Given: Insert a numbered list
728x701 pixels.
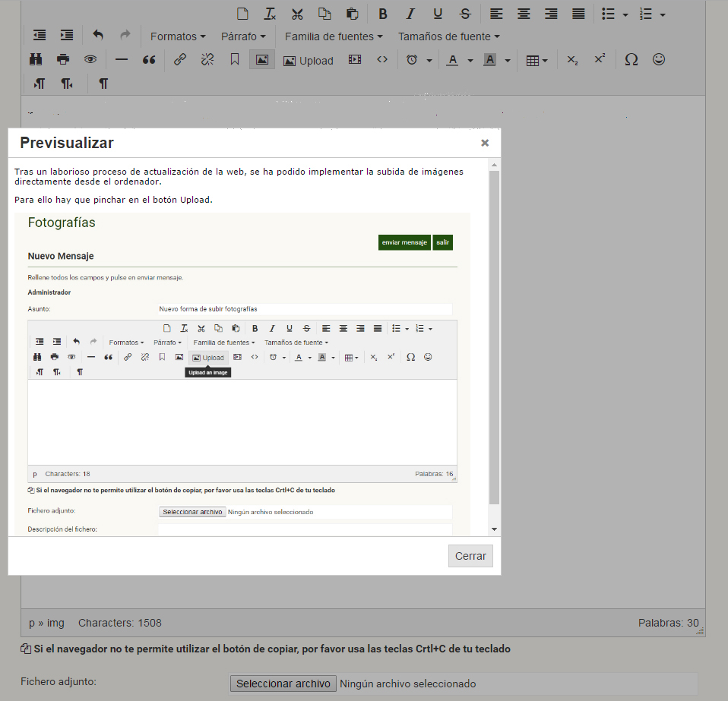Looking at the screenshot, I should coord(646,14).
